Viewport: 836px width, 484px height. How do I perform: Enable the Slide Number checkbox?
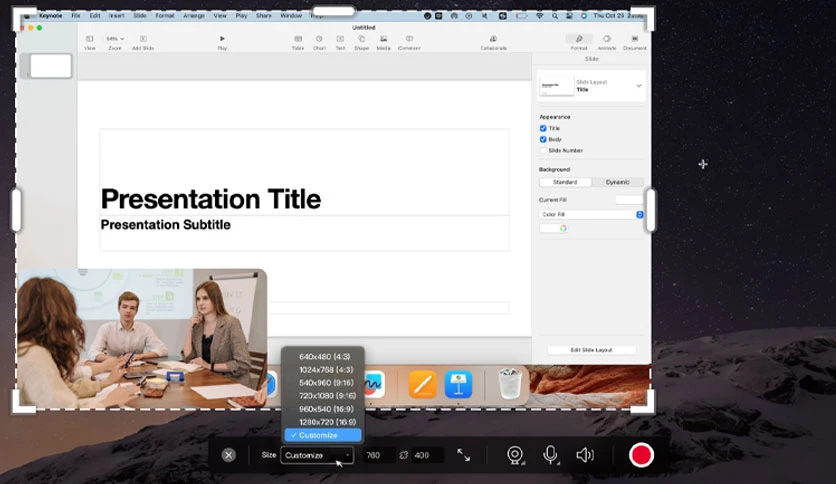tap(543, 151)
